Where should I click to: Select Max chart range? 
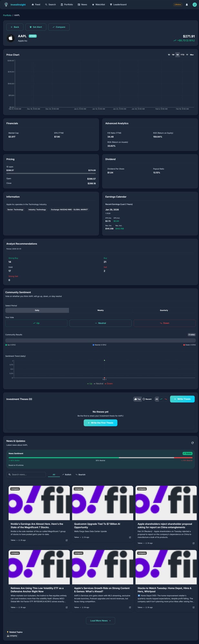click(192, 55)
